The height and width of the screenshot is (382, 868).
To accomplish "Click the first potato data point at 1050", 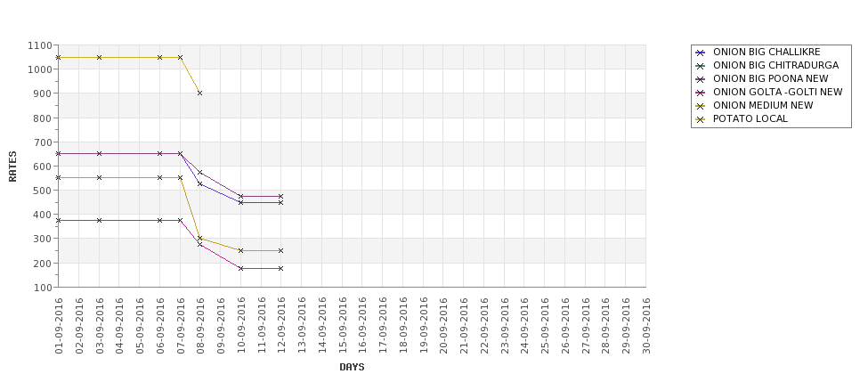I will click(x=58, y=57).
